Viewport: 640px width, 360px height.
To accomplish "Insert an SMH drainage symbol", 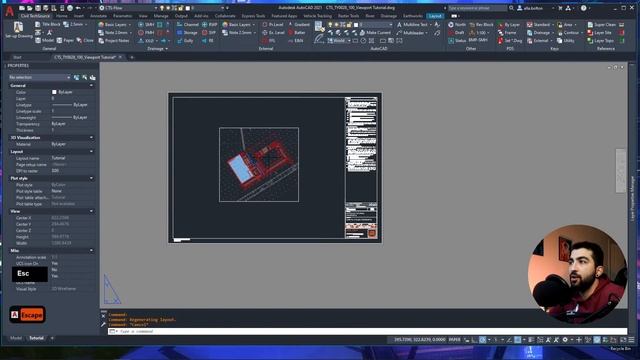I will [146, 24].
